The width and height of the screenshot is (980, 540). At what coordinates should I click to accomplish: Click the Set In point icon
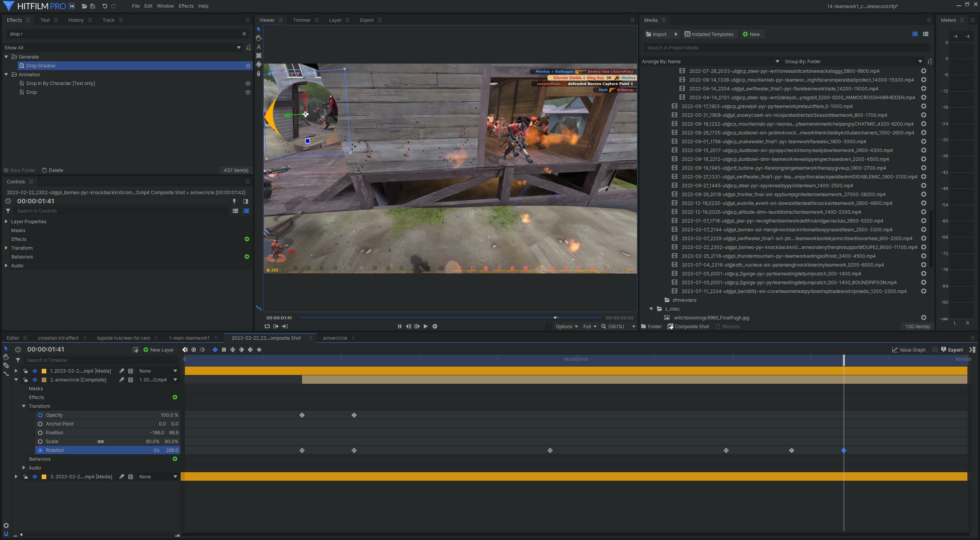pos(276,326)
